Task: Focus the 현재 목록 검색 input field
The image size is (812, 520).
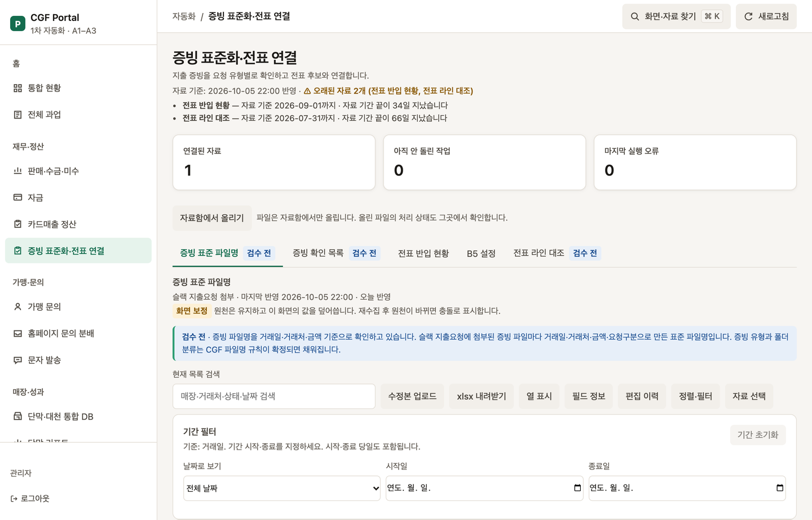Action: click(x=274, y=396)
